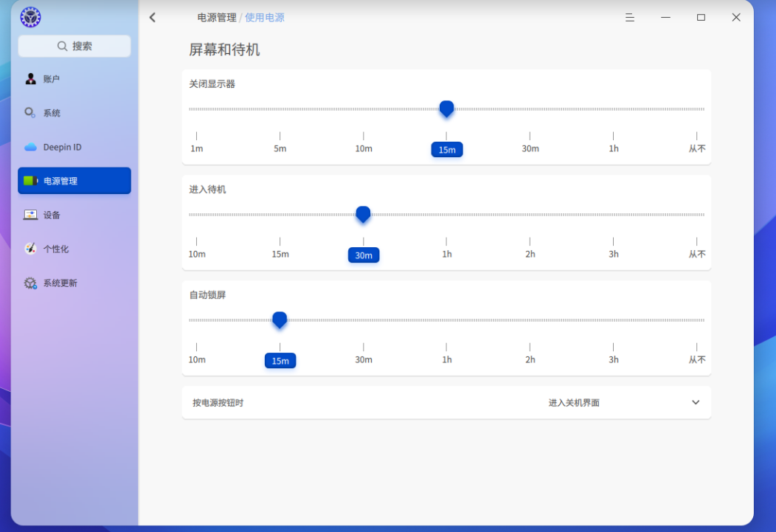Open 个性化 sidebar entry

[x=75, y=249]
